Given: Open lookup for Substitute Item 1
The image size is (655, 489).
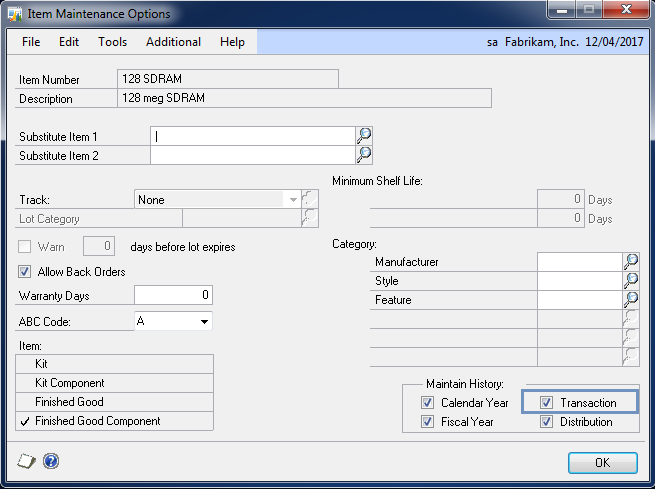Looking at the screenshot, I should point(365,136).
